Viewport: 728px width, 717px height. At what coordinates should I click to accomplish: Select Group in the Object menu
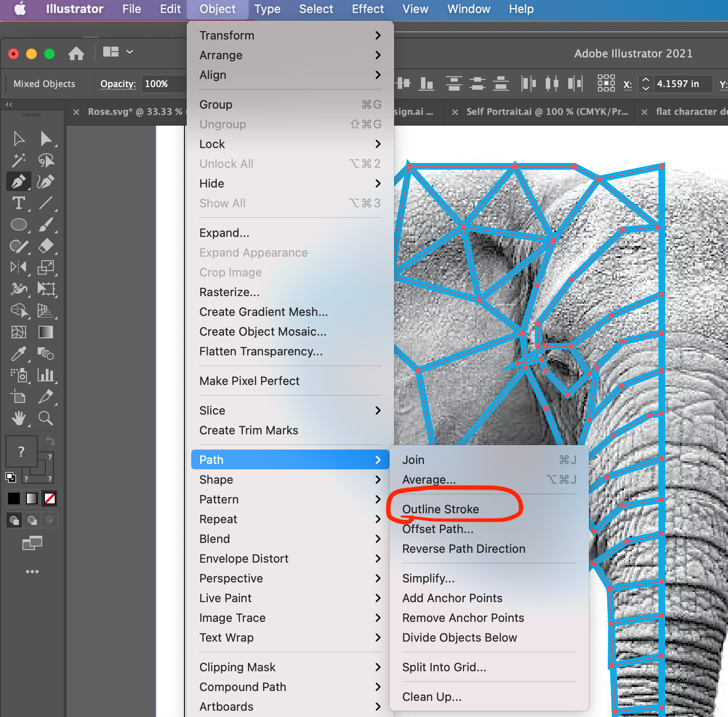click(290, 105)
